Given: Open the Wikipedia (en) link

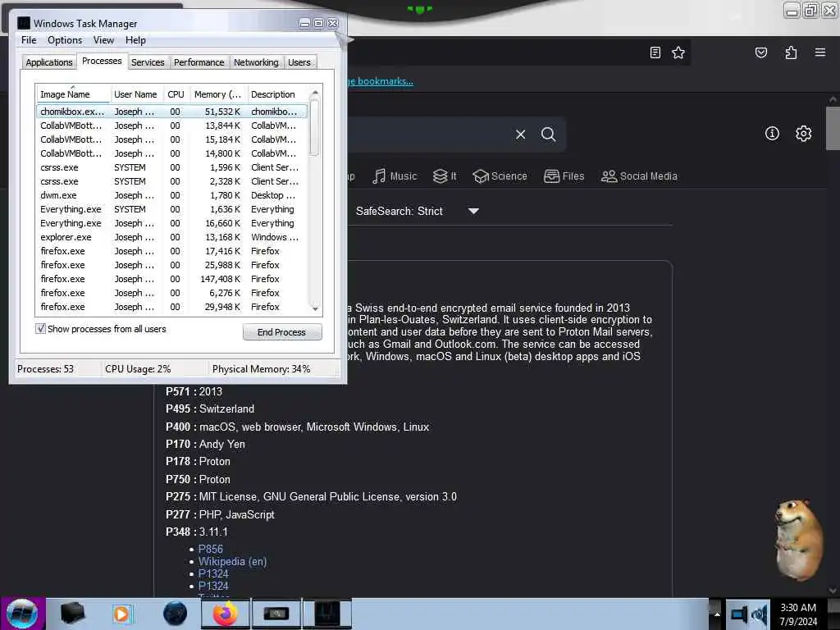Looking at the screenshot, I should coord(232,561).
